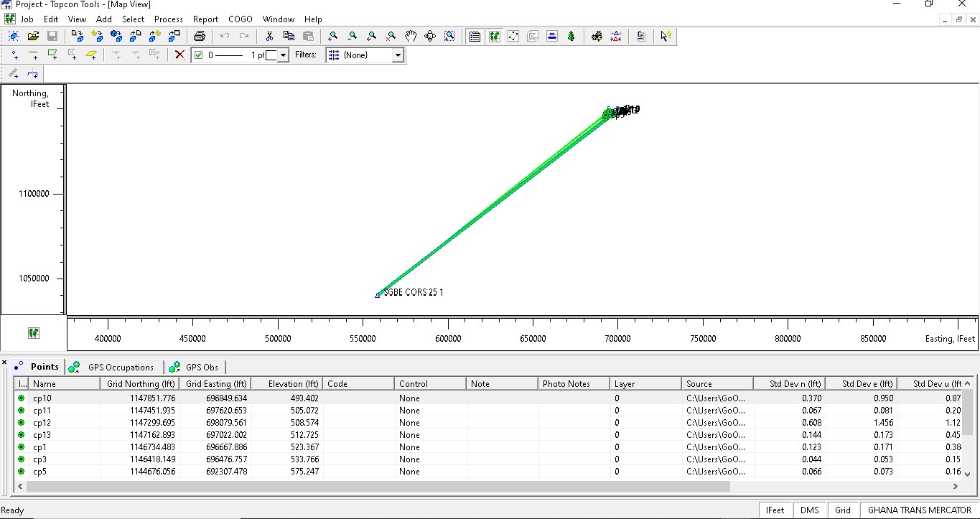Open the Process menu
Screen dimensions: 980x519
(169, 19)
